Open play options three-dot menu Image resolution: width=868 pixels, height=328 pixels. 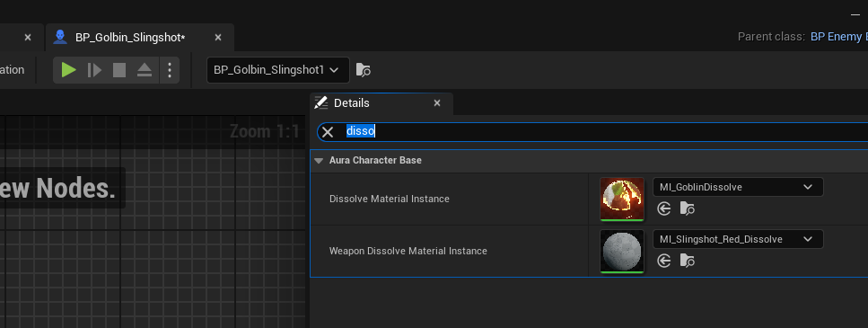(x=170, y=70)
